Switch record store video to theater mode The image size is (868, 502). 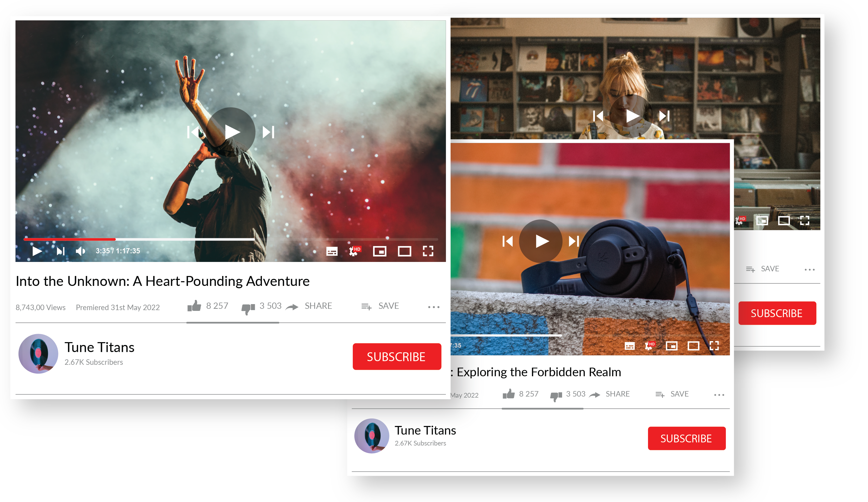pos(784,221)
